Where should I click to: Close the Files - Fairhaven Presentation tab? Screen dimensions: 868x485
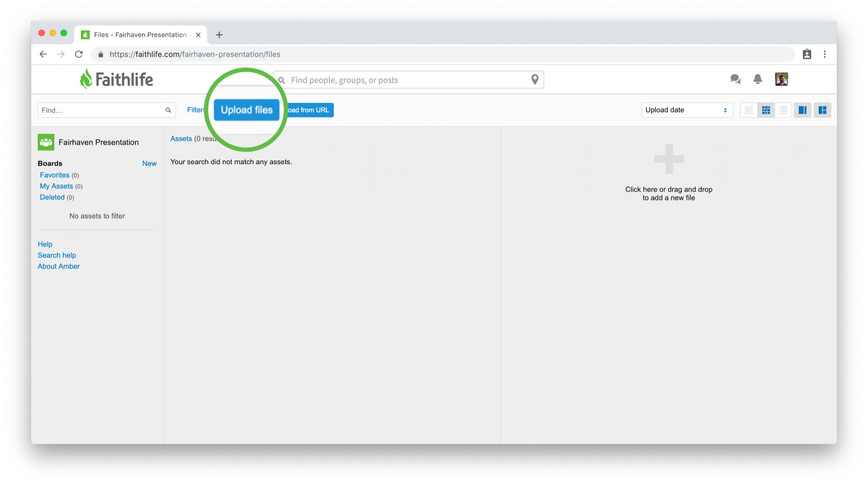[x=198, y=35]
